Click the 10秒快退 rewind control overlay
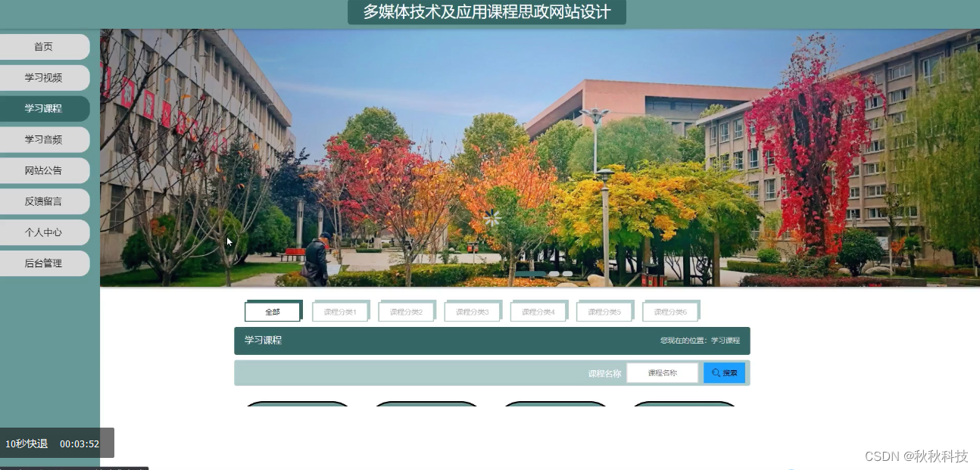This screenshot has width=980, height=470. (x=27, y=444)
